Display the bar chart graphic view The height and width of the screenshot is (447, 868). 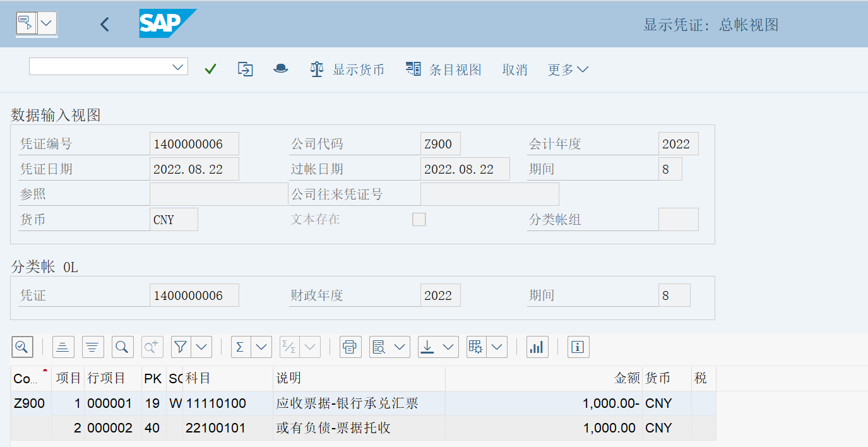(x=537, y=347)
